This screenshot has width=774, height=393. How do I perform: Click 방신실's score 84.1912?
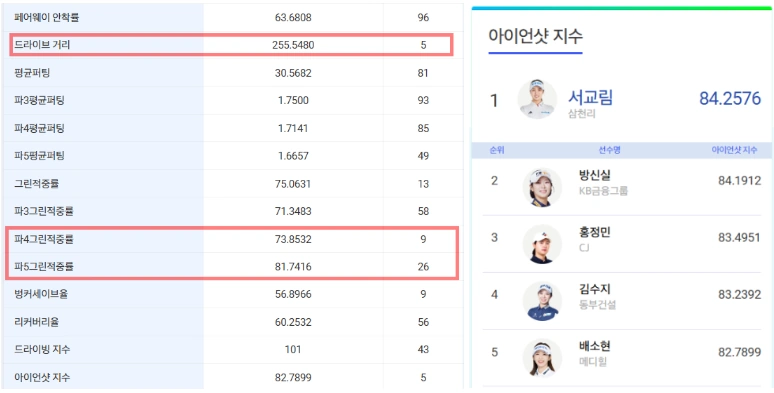[739, 181]
